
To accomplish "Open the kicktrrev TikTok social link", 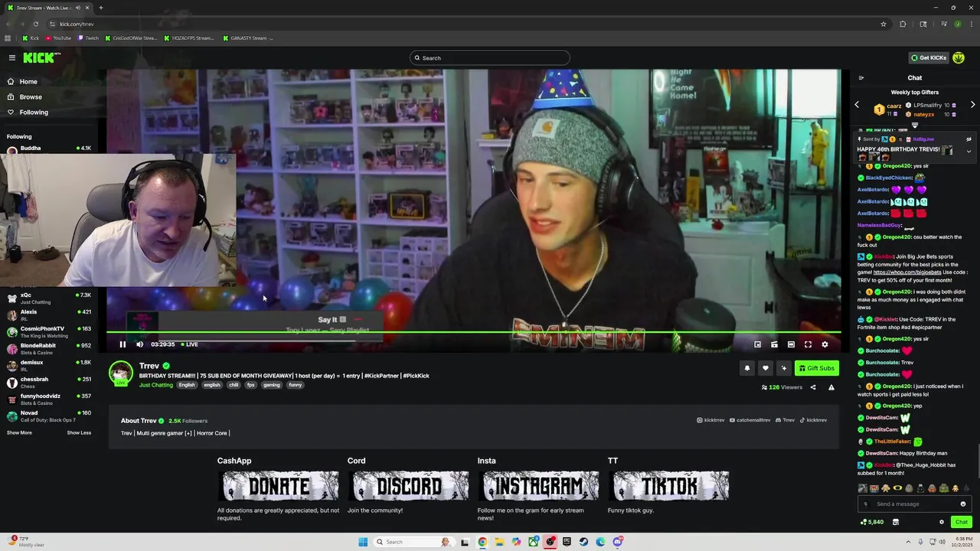I will coord(814,420).
